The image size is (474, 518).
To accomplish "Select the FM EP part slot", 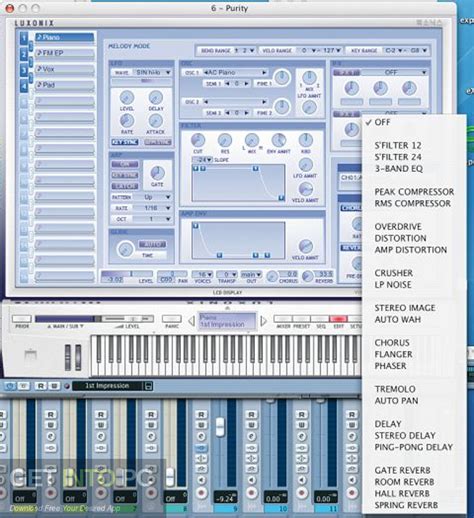I will 65,53.
